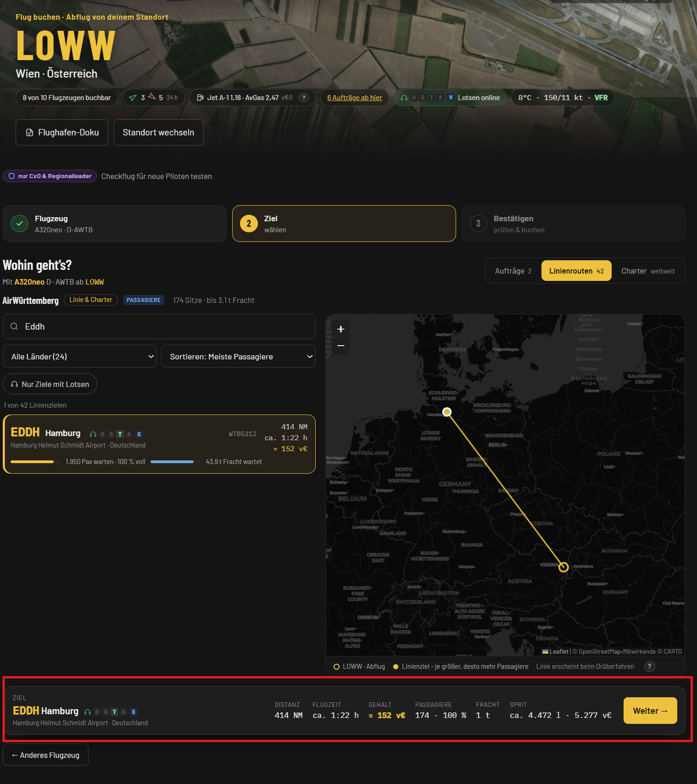Go back to the Flugzeug step

(115, 224)
